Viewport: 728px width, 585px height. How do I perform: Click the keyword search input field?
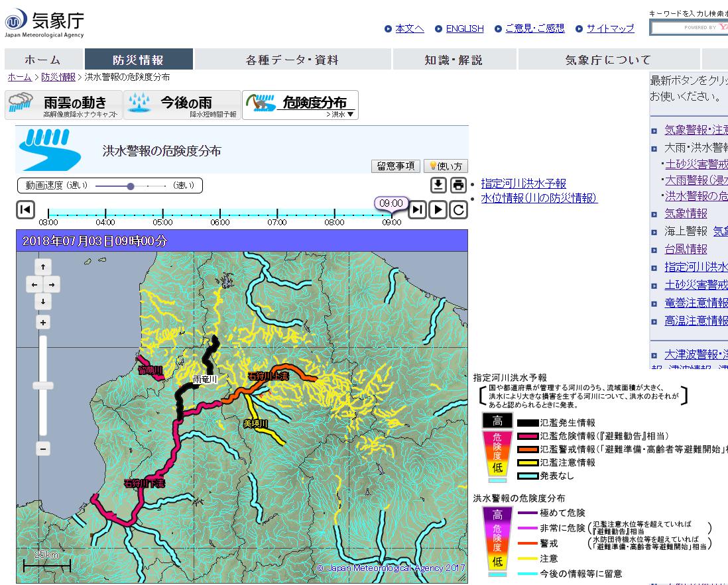point(689,28)
